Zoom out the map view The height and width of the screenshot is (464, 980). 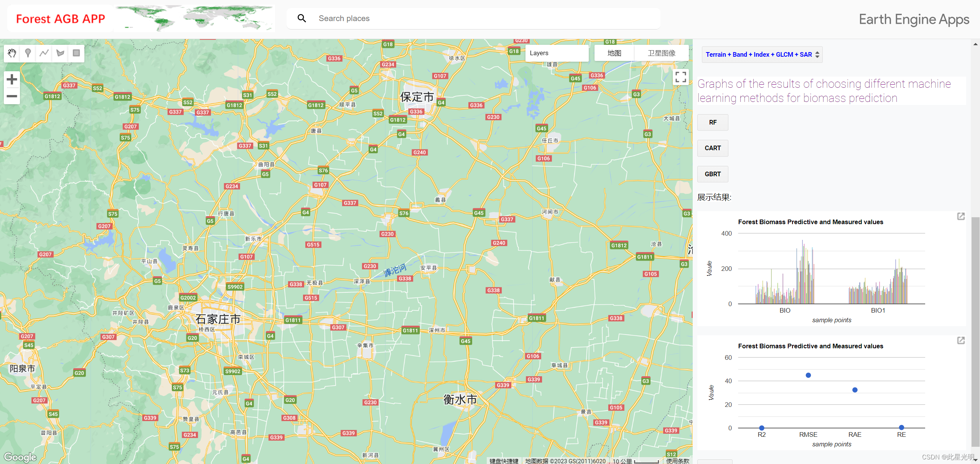12,96
